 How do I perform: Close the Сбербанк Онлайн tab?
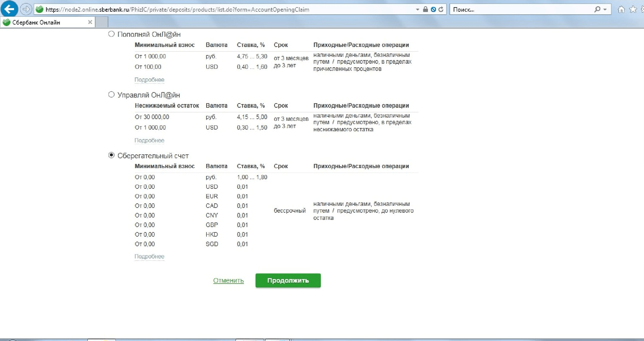pos(90,22)
